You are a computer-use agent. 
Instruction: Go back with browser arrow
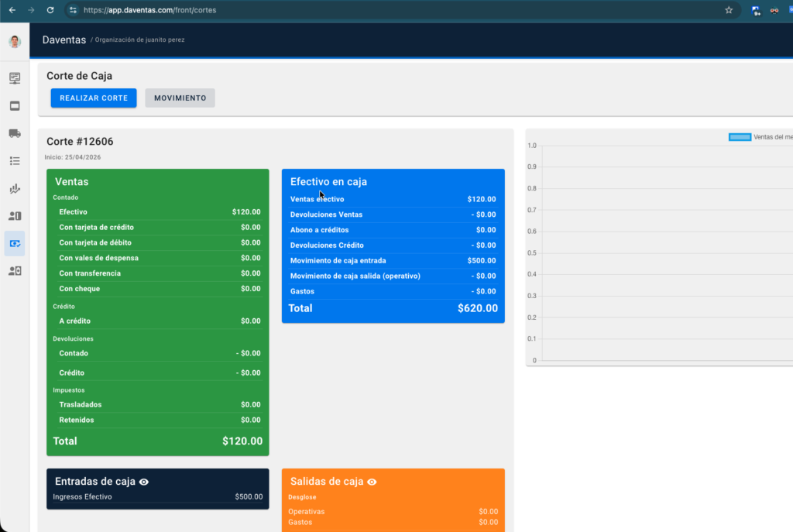12,10
